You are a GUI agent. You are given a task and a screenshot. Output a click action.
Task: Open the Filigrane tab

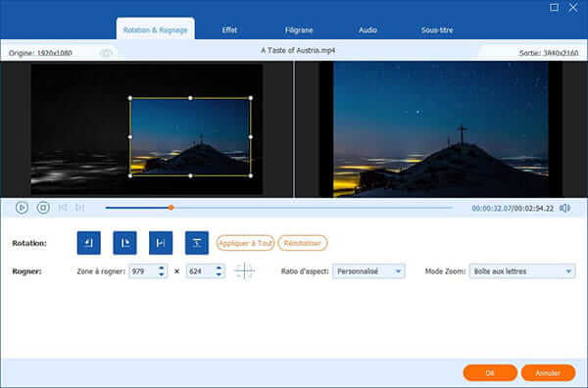click(299, 30)
